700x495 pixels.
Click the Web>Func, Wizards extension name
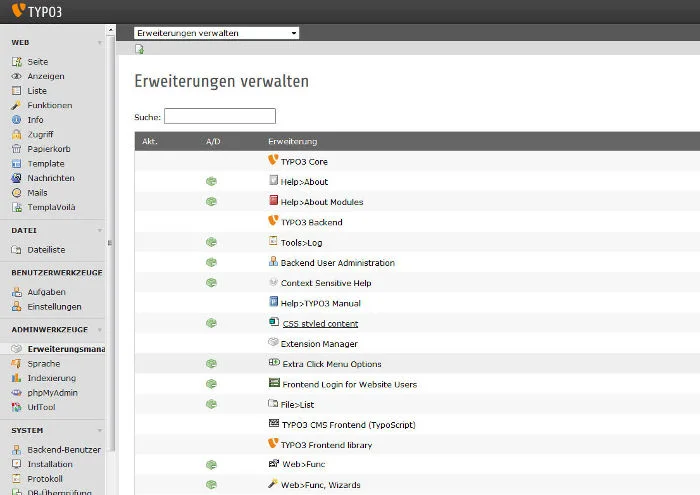pyautogui.click(x=321, y=485)
